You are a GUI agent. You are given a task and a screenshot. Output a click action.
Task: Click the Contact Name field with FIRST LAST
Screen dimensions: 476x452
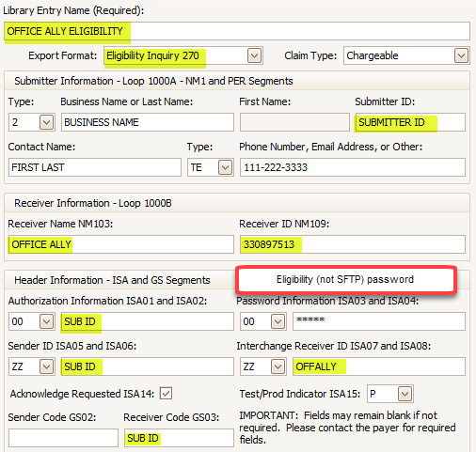click(x=95, y=167)
